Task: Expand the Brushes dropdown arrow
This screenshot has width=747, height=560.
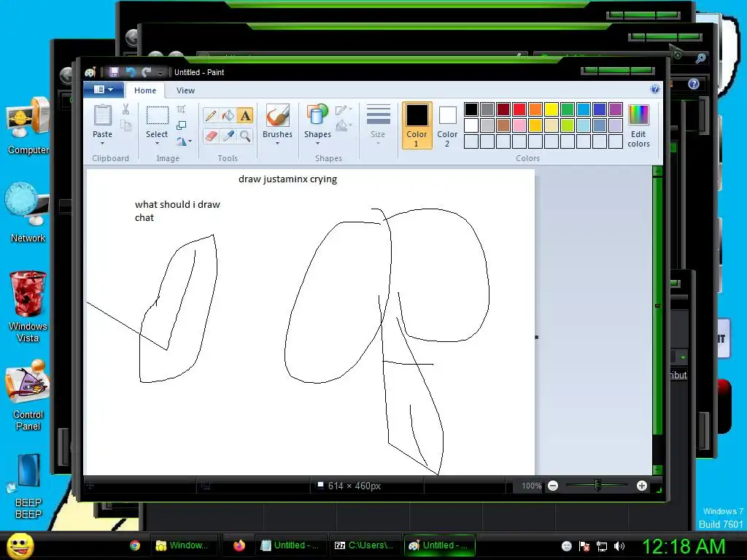Action: click(x=277, y=144)
